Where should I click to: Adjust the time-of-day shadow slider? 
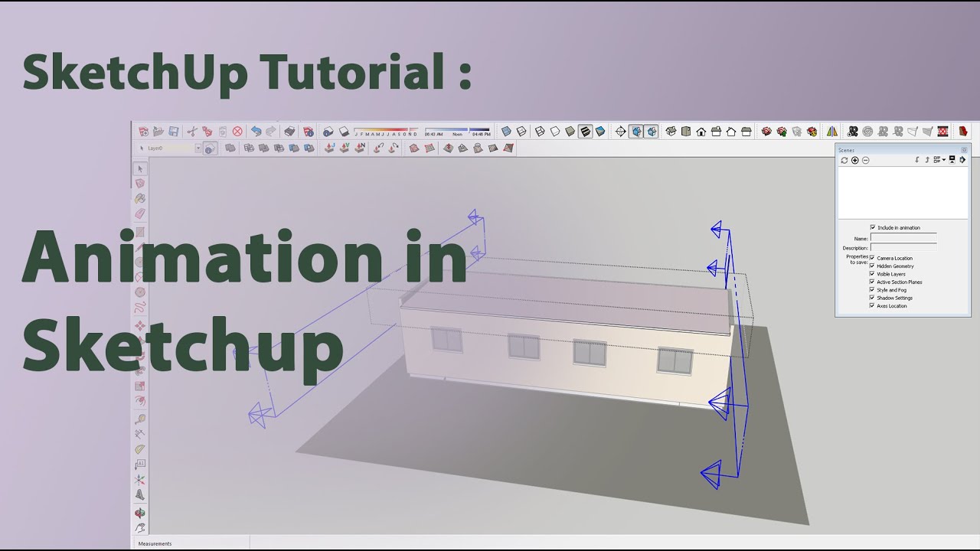pyautogui.click(x=457, y=130)
